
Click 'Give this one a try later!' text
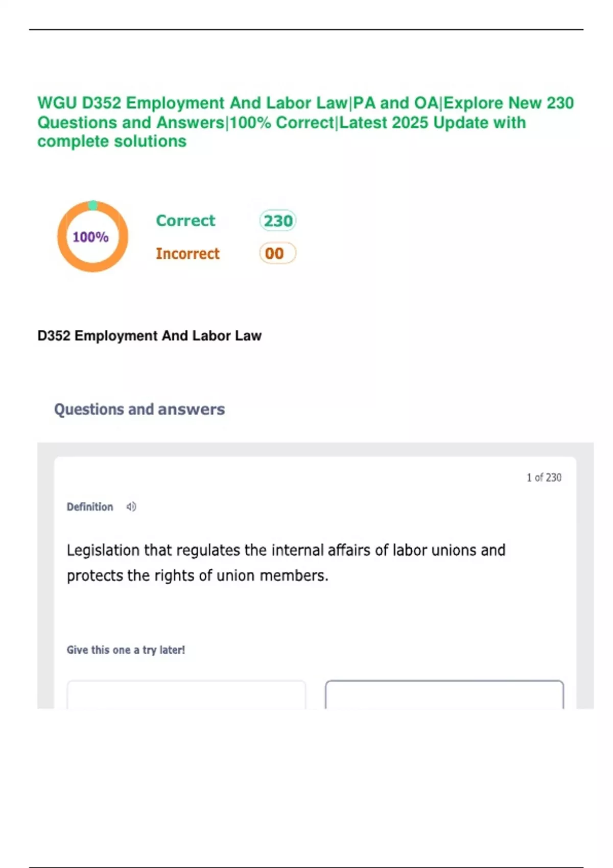[x=126, y=650]
